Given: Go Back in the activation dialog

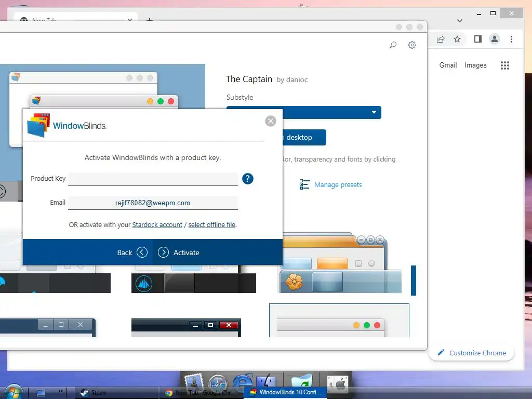Looking at the screenshot, I should [132, 252].
